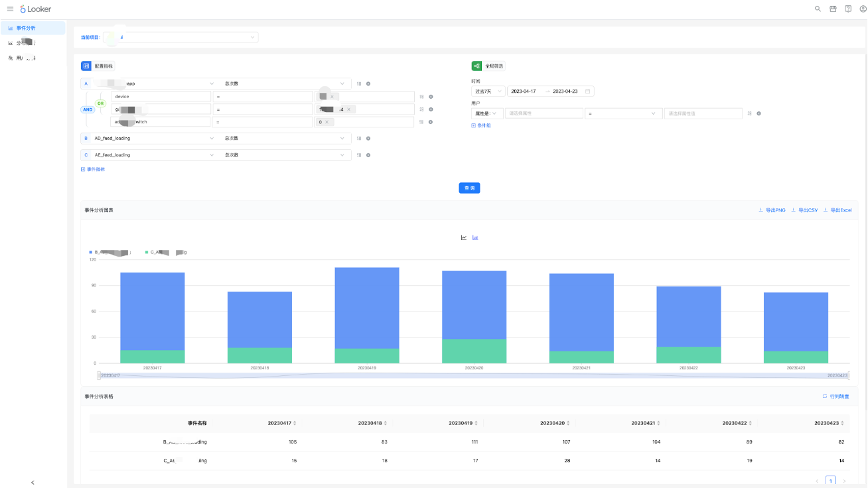Export data as Excel
This screenshot has width=868, height=488.
tap(837, 210)
